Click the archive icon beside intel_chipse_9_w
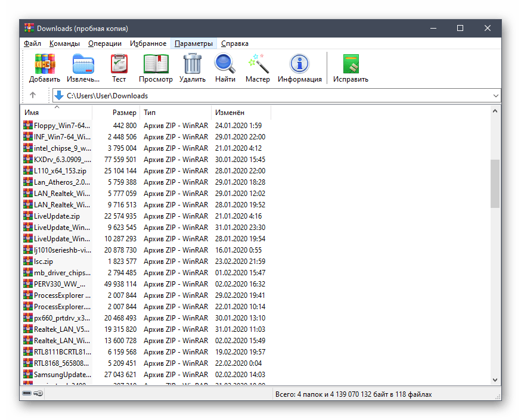 pos(28,148)
